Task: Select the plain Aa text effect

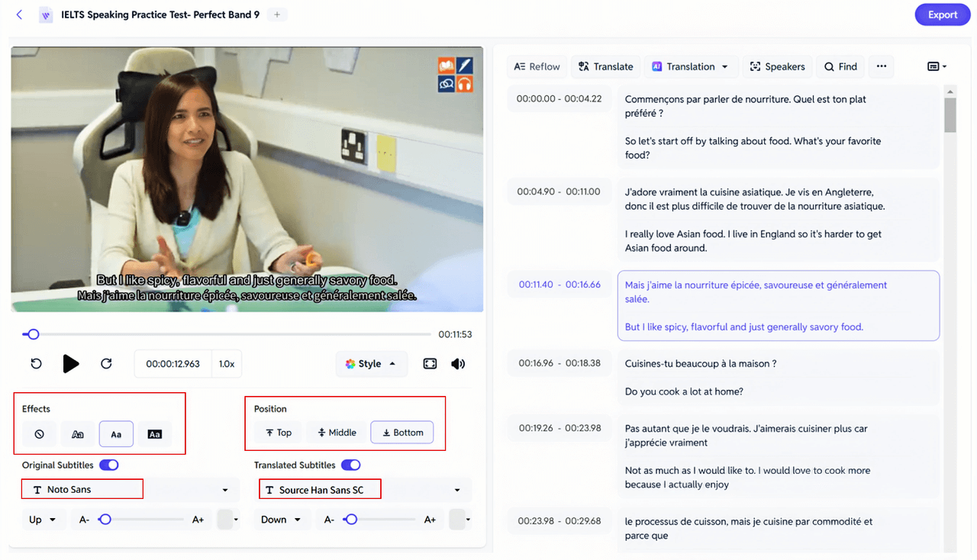Action: coord(116,434)
